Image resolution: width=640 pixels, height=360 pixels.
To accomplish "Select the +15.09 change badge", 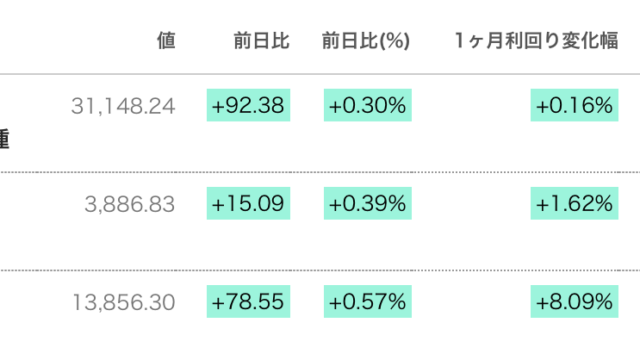I will (248, 203).
